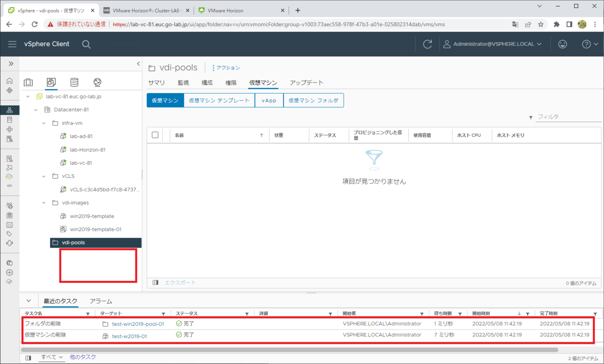Open the smiley feedback icon
The image size is (604, 364).
pyautogui.click(x=563, y=44)
